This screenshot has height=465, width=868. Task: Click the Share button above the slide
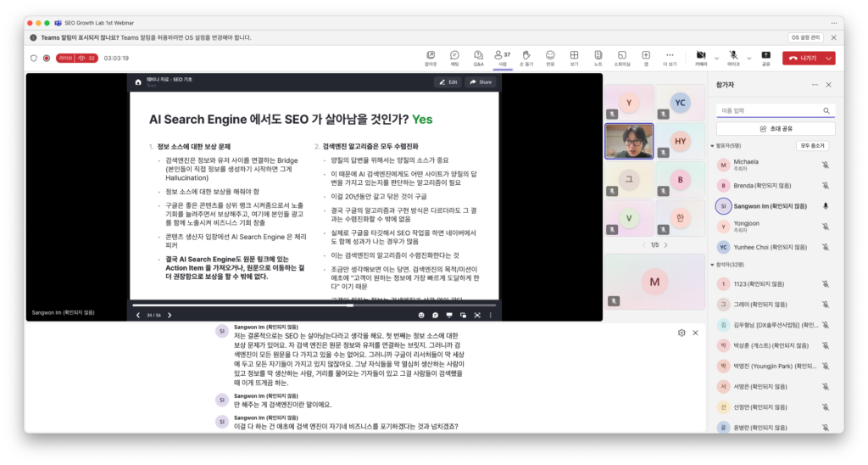481,82
